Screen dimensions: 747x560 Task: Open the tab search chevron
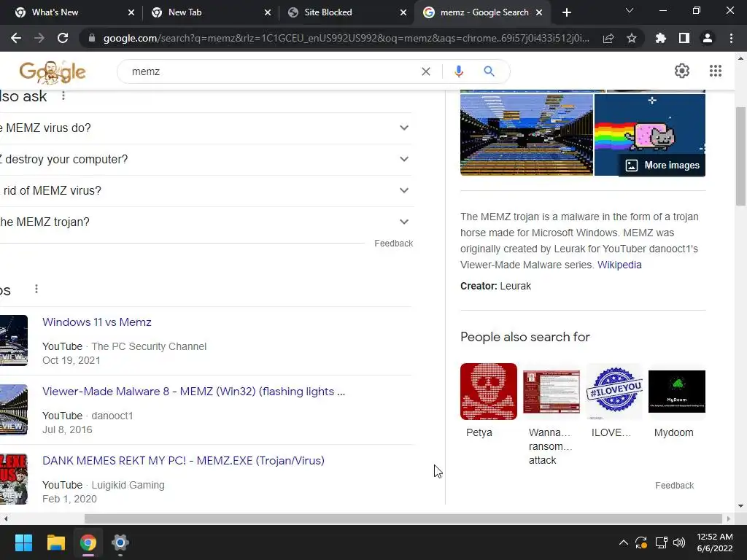tap(630, 10)
